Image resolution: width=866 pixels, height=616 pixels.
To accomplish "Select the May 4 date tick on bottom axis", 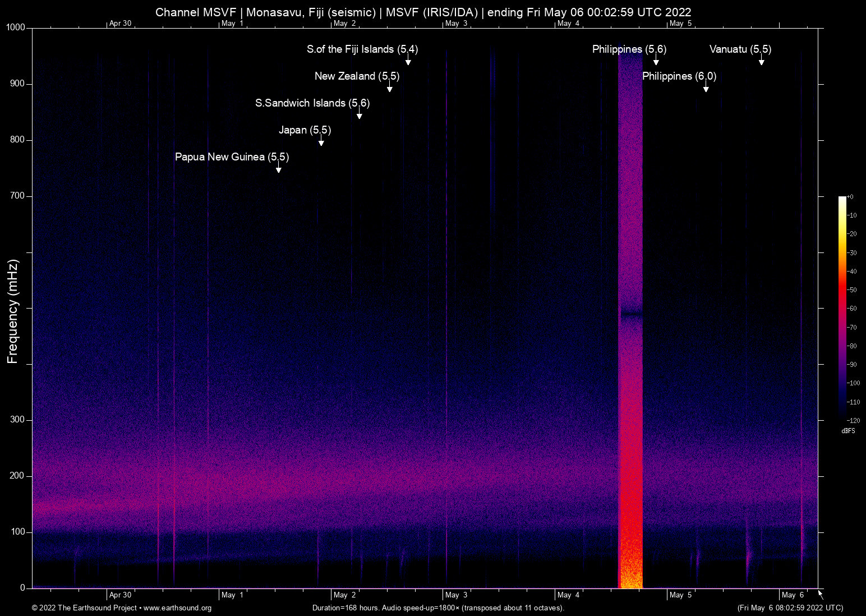I will (x=568, y=595).
